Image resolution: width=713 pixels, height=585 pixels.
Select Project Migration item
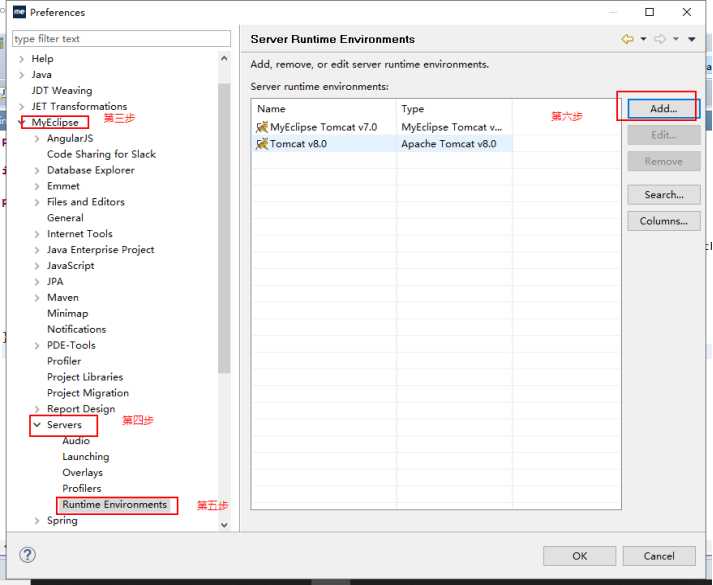click(x=88, y=393)
